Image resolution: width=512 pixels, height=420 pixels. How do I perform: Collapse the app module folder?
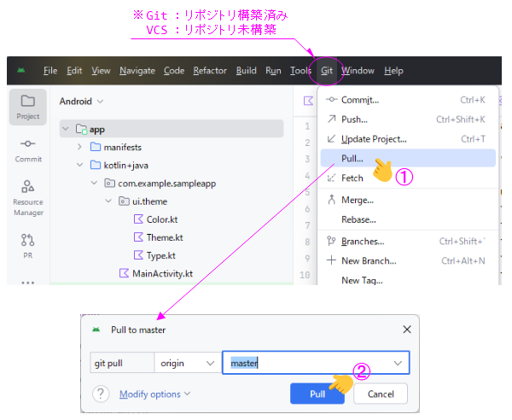(67, 130)
